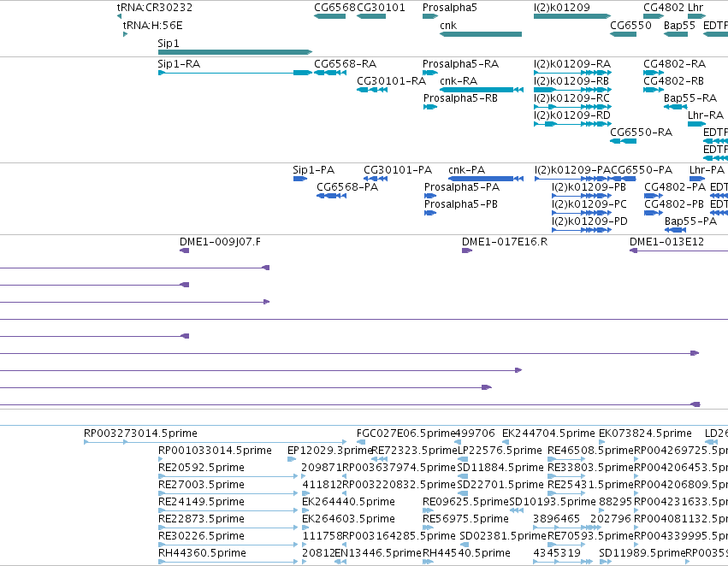Select the Lhr gene glyph
Image resolution: width=728 pixels, height=566 pixels.
[696, 16]
